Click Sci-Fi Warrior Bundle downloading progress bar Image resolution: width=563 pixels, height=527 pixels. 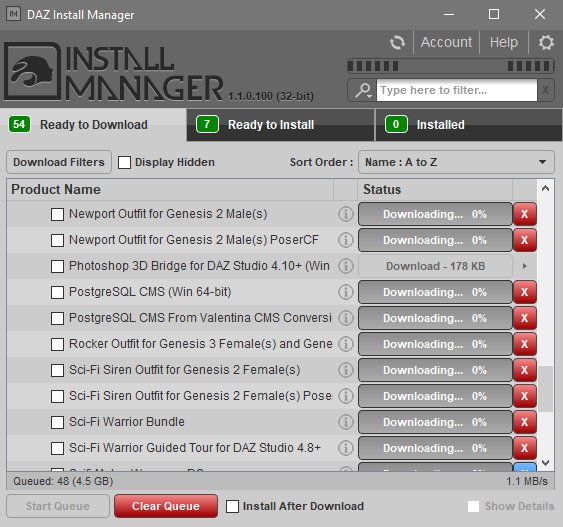point(435,422)
